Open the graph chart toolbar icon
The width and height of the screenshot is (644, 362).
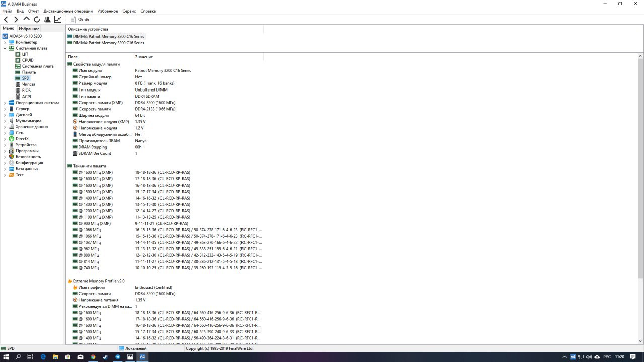[58, 20]
